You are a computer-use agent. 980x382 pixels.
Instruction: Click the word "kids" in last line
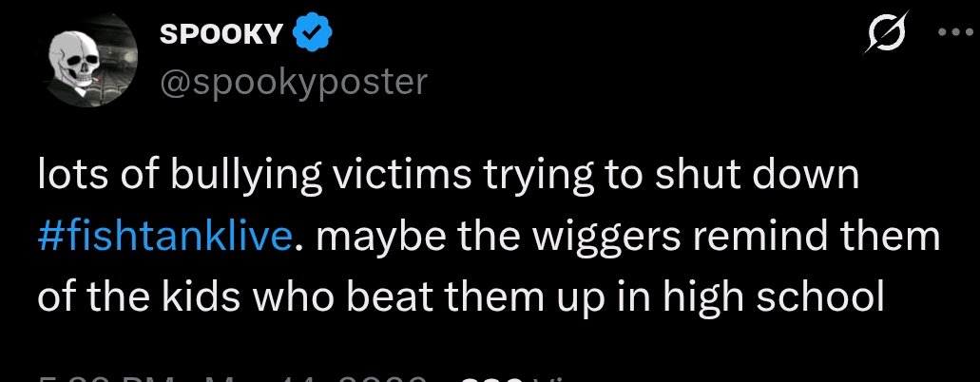coord(192,297)
